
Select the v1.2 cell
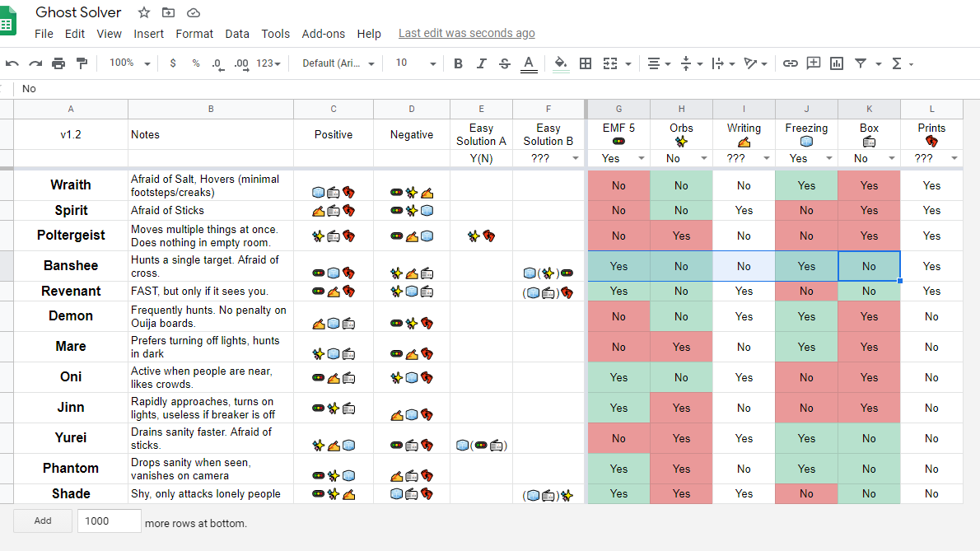pyautogui.click(x=71, y=134)
